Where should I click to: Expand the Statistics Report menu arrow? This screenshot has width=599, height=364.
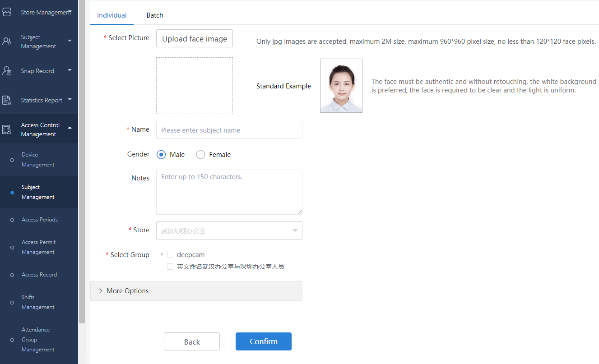pos(70,99)
